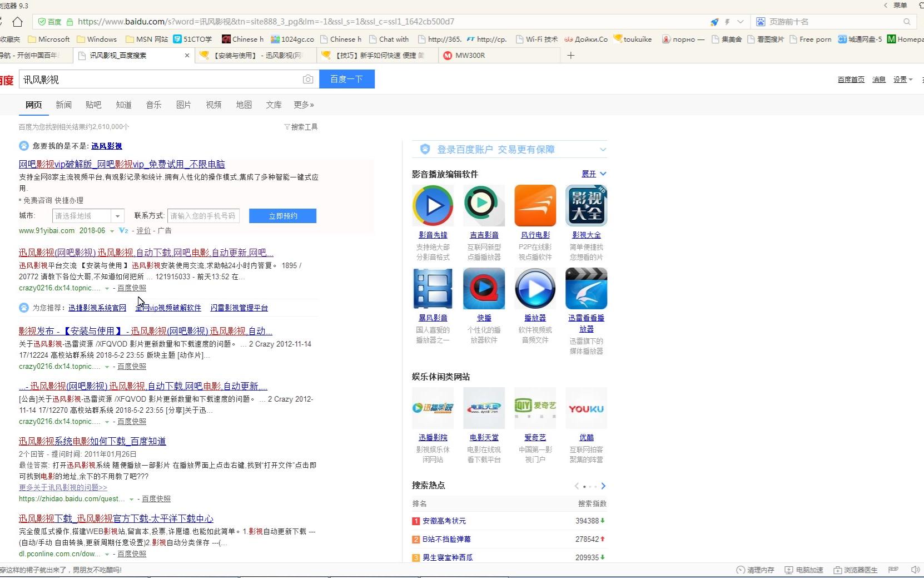This screenshot has width=924, height=578.
Task: Show previous page of 搜索热点
Action: [x=577, y=486]
